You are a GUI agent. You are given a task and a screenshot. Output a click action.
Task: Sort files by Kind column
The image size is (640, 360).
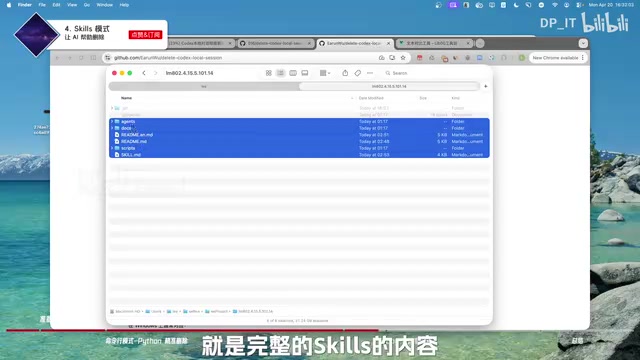pyautogui.click(x=456, y=98)
